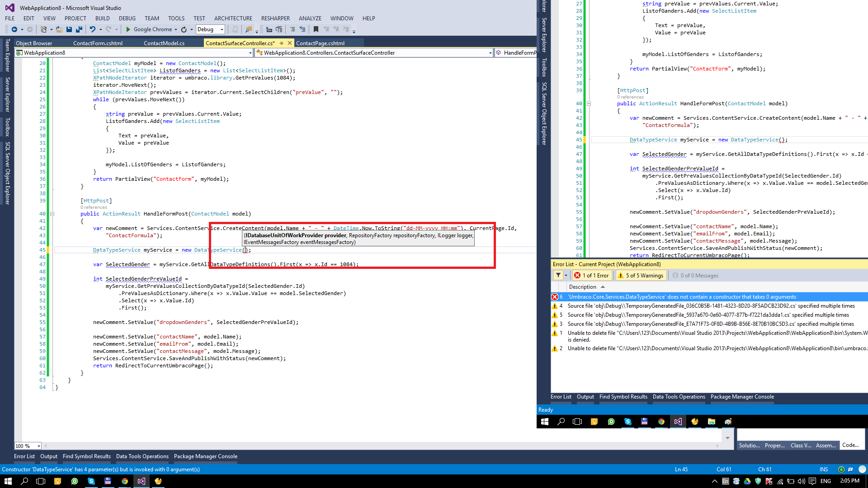The height and width of the screenshot is (488, 868).
Task: Toggle a bookmark on the current line
Action: (x=316, y=29)
